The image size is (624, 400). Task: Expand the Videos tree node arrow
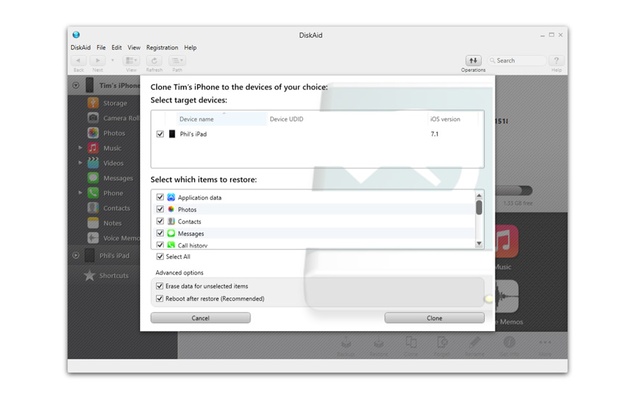point(80,163)
